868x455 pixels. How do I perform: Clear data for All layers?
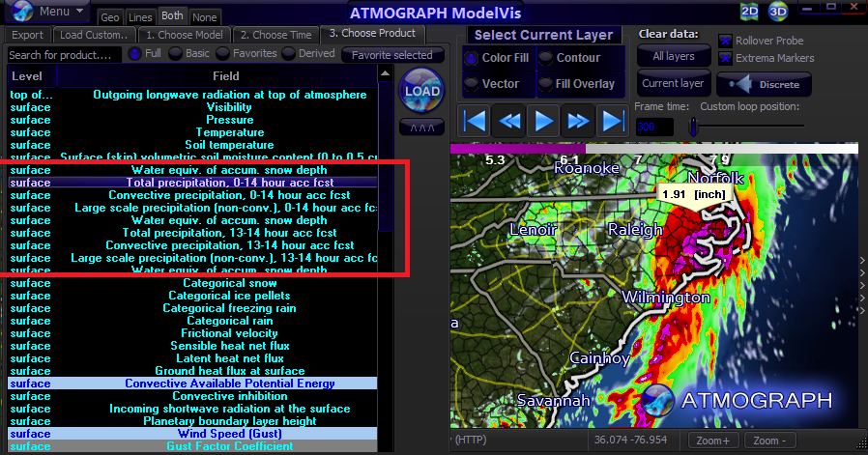click(673, 56)
